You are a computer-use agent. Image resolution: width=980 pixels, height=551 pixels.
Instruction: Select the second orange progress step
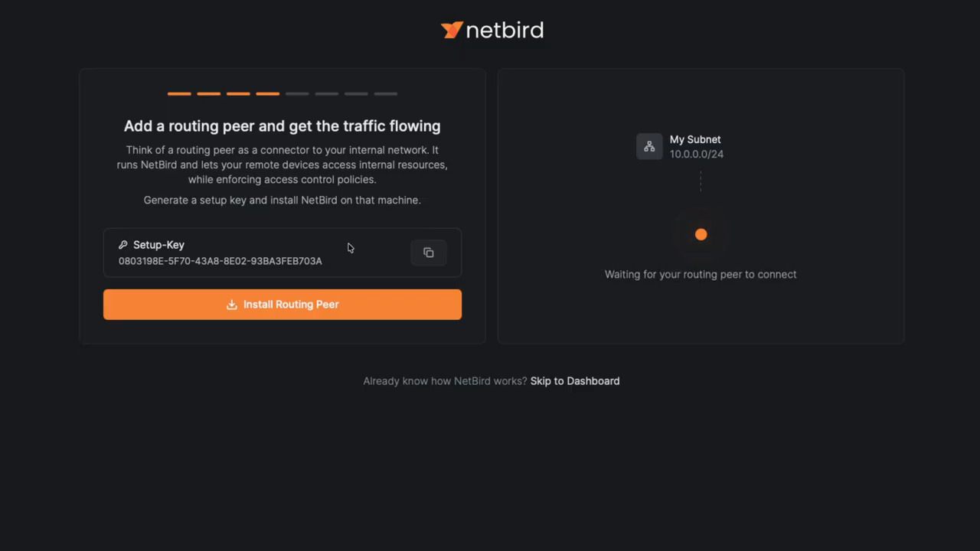208,93
